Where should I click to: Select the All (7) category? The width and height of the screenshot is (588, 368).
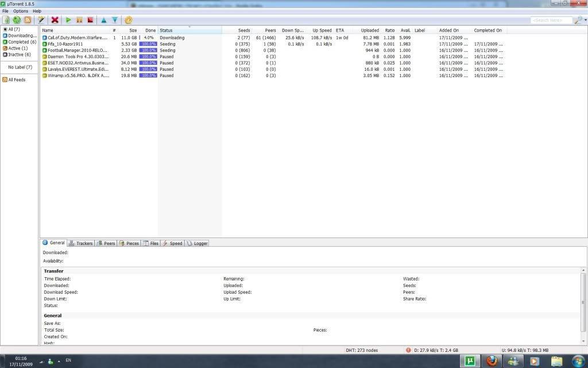coord(11,29)
